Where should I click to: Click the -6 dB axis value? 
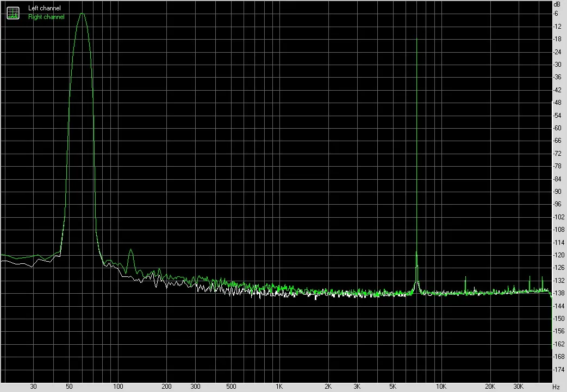click(556, 14)
